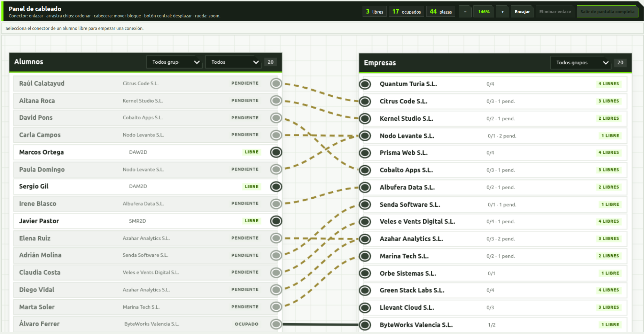
Task: Click Nodo Levante S.L. connector port
Action: [365, 136]
